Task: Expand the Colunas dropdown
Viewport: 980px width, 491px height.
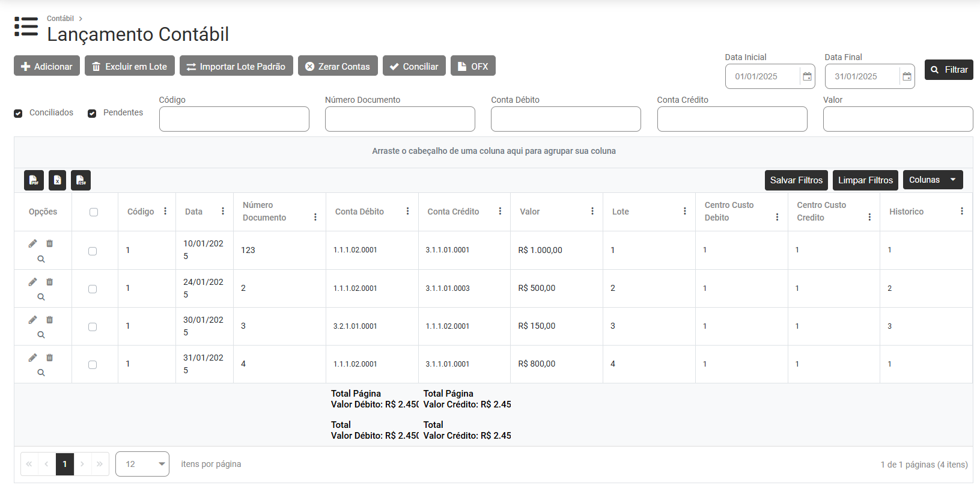Action: click(x=933, y=180)
